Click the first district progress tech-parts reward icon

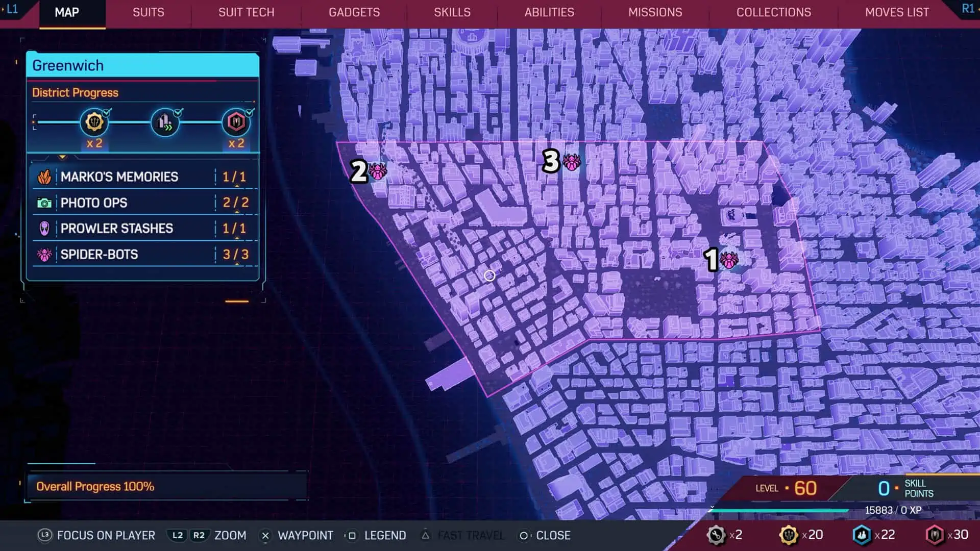pyautogui.click(x=94, y=122)
